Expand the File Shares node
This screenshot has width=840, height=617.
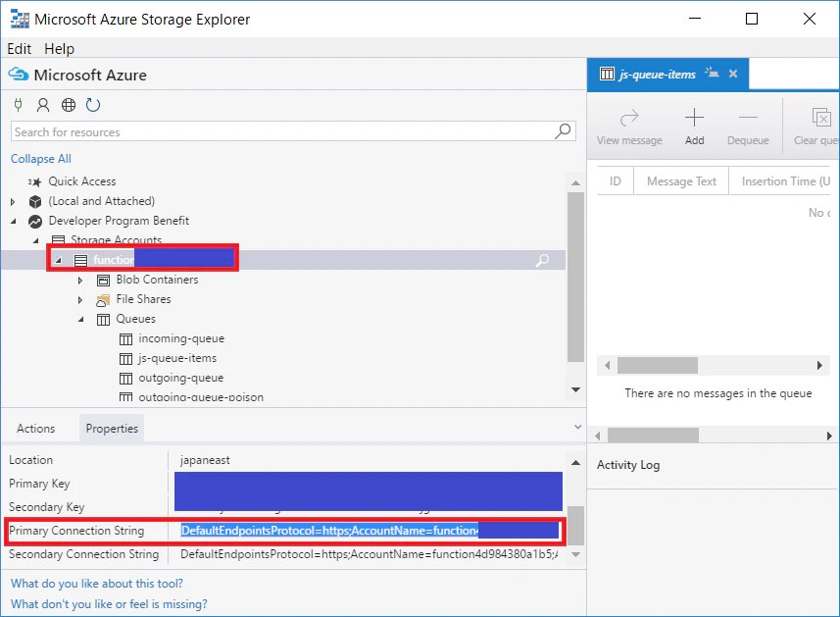pyautogui.click(x=80, y=300)
